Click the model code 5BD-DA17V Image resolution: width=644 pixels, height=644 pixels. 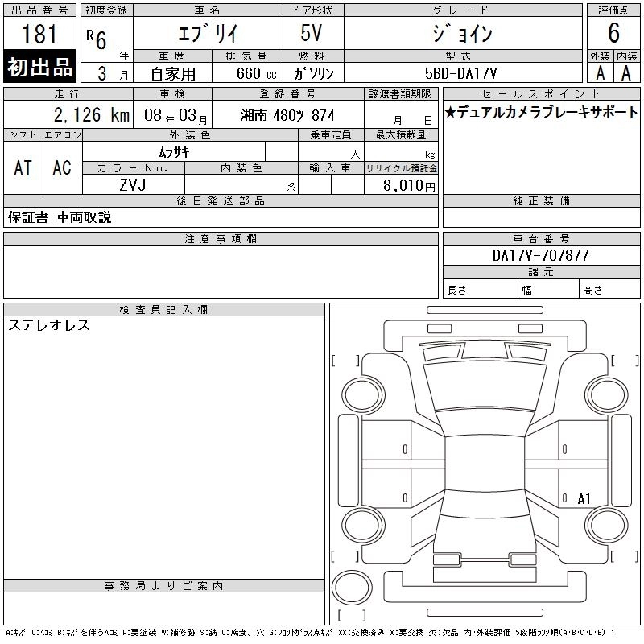(460, 73)
